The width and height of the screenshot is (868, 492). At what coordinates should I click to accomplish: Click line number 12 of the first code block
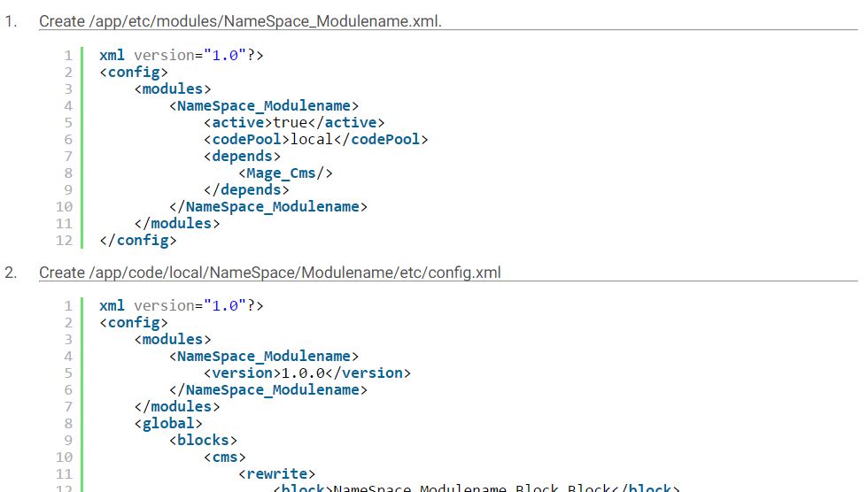[64, 241]
